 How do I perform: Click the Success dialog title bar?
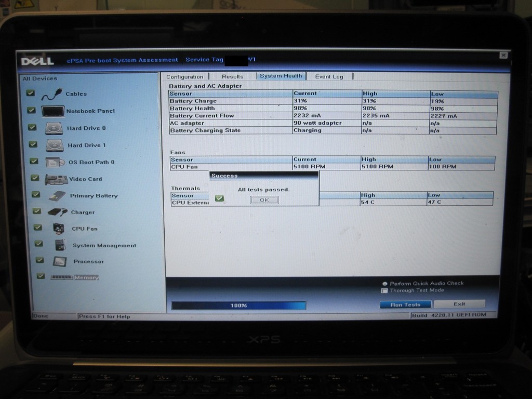click(264, 176)
